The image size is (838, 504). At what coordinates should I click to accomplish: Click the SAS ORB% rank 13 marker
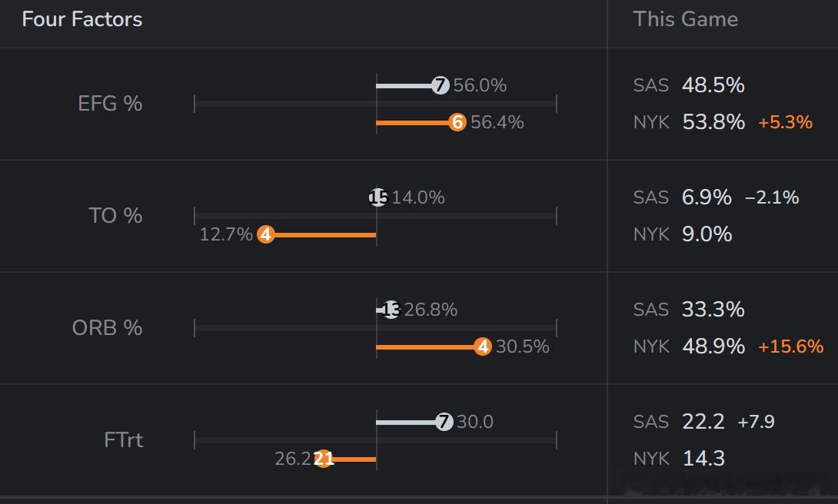391,310
